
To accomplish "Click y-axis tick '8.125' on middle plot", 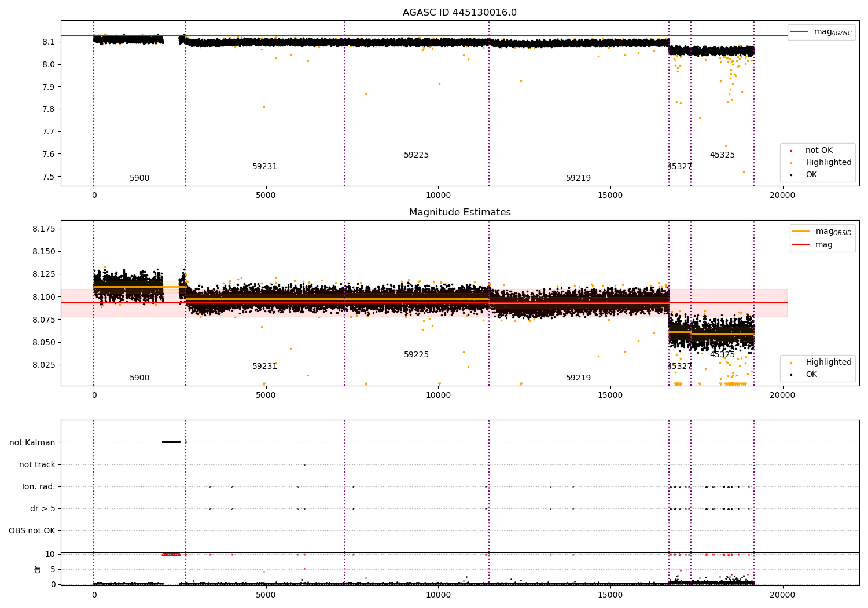I will 44,274.
